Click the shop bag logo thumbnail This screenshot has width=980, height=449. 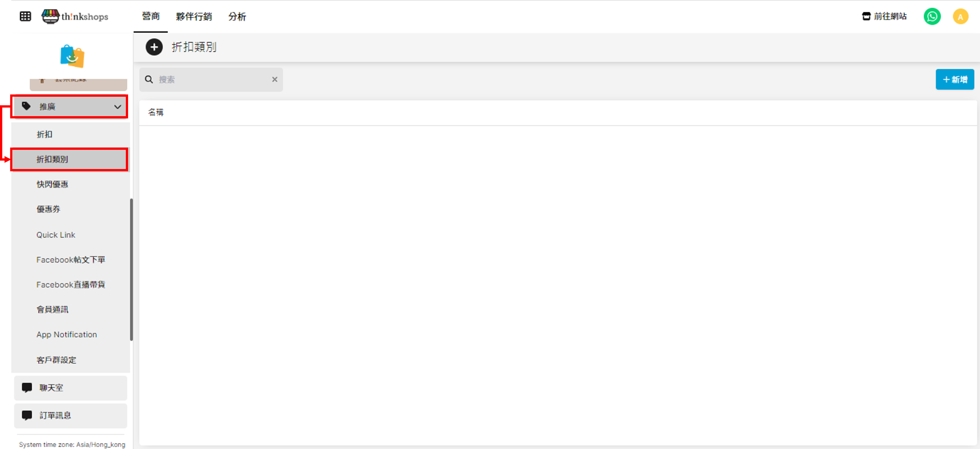(x=72, y=56)
